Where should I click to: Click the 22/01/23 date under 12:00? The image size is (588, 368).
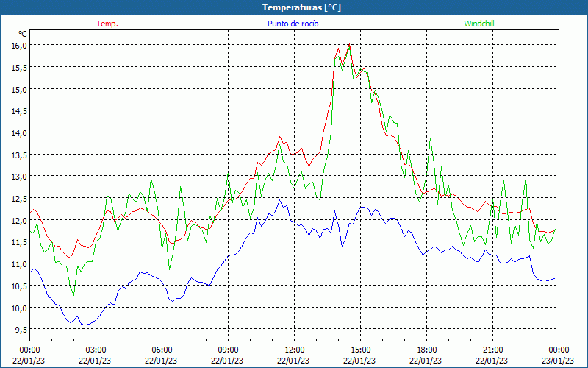pos(293,361)
